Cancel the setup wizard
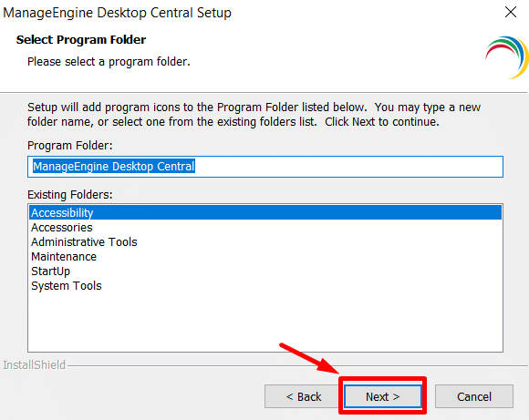The height and width of the screenshot is (420, 529). tap(474, 396)
